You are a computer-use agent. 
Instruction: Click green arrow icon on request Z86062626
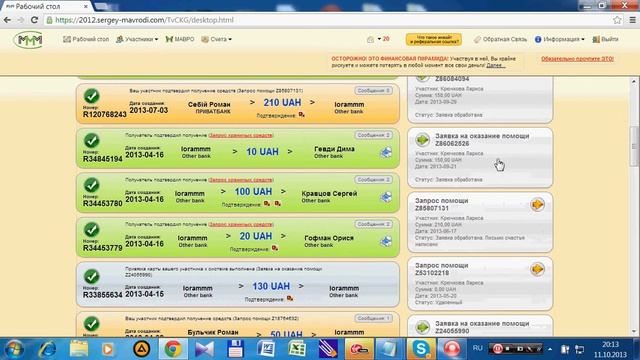point(422,140)
